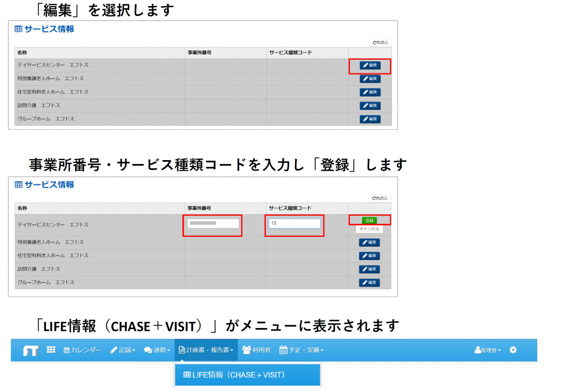Select 編集 for グループホーム エフトス row
566x392 pixels.
pos(369,118)
